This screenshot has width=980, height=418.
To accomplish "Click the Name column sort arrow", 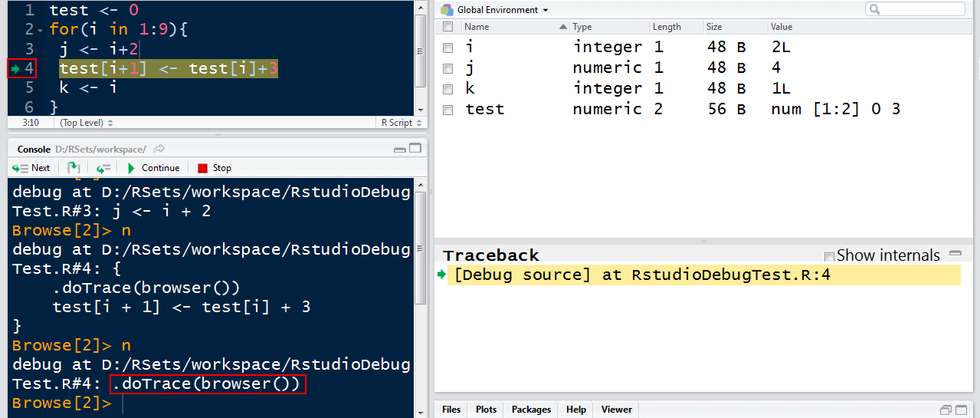I will pyautogui.click(x=563, y=27).
